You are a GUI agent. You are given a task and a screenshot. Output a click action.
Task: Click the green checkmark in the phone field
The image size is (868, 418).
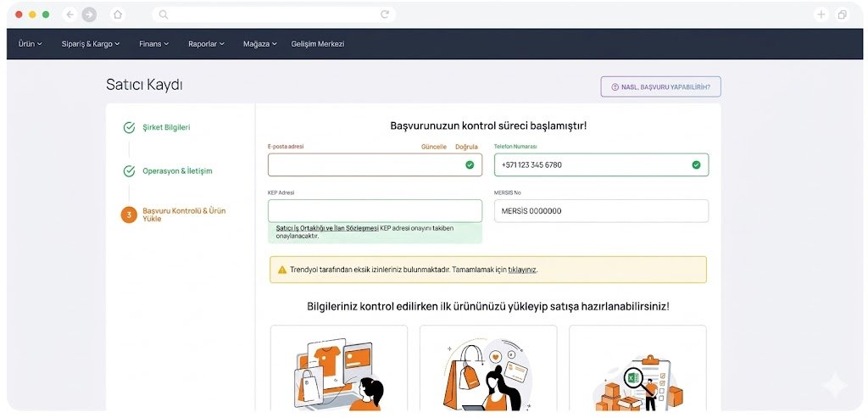pos(696,164)
